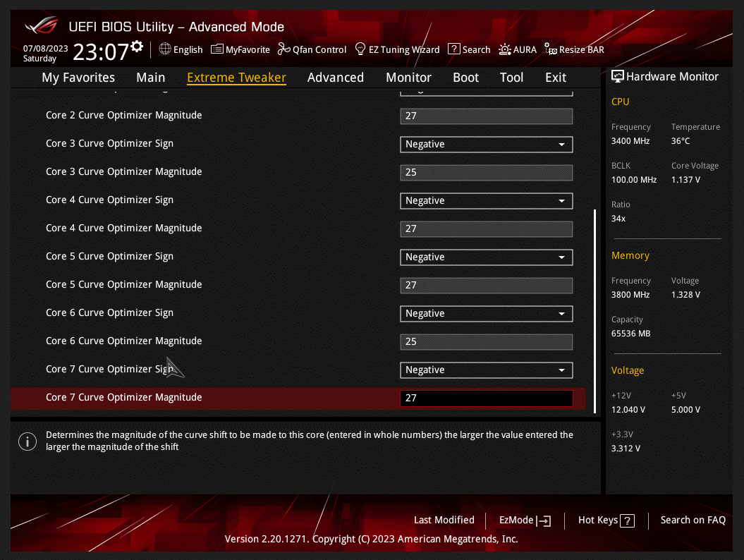744x560 pixels.
Task: Click the 23:07 clock display
Action: [x=101, y=51]
